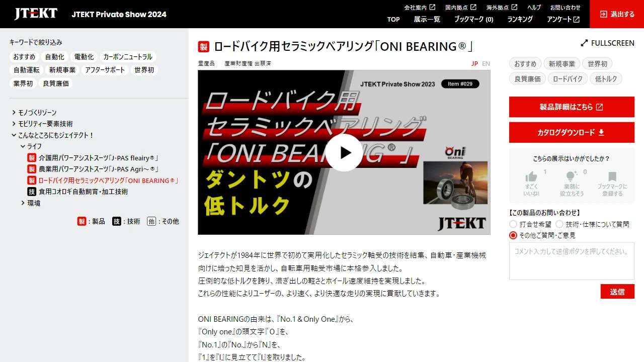Image resolution: width=644 pixels, height=362 pixels.
Task: Click the red 製 badge beside page title
Action: pyautogui.click(x=203, y=47)
